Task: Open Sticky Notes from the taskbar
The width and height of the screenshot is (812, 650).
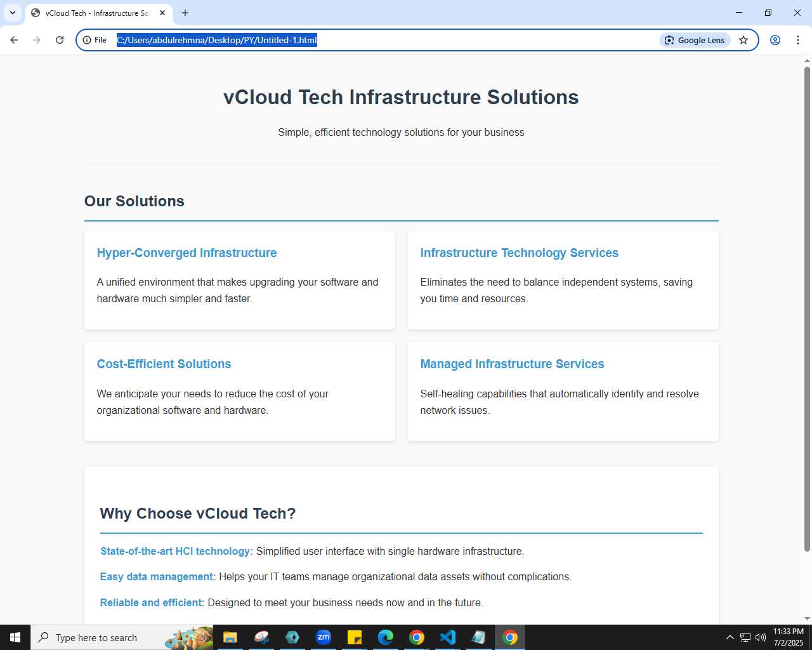Action: (x=355, y=637)
